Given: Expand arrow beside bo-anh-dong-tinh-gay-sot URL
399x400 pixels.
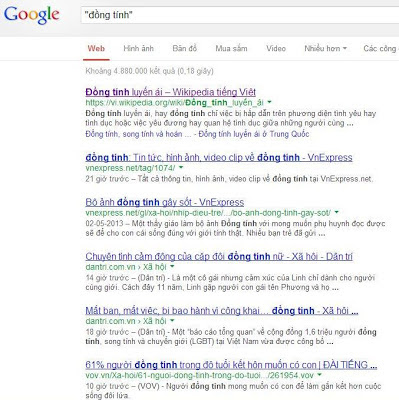Looking at the screenshot, I should [x=337, y=212].
